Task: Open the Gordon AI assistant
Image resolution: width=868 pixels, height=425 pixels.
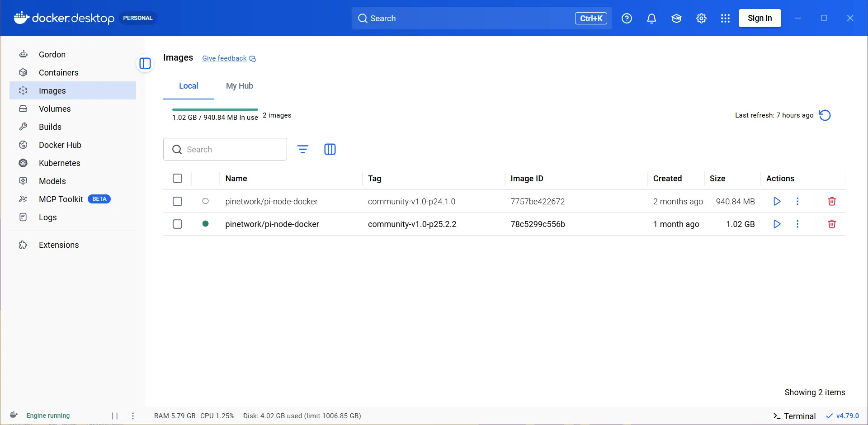Action: coord(72,54)
